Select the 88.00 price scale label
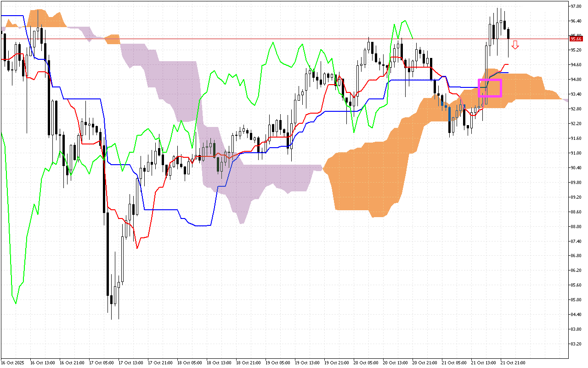This screenshot has width=588, height=368. [576, 226]
